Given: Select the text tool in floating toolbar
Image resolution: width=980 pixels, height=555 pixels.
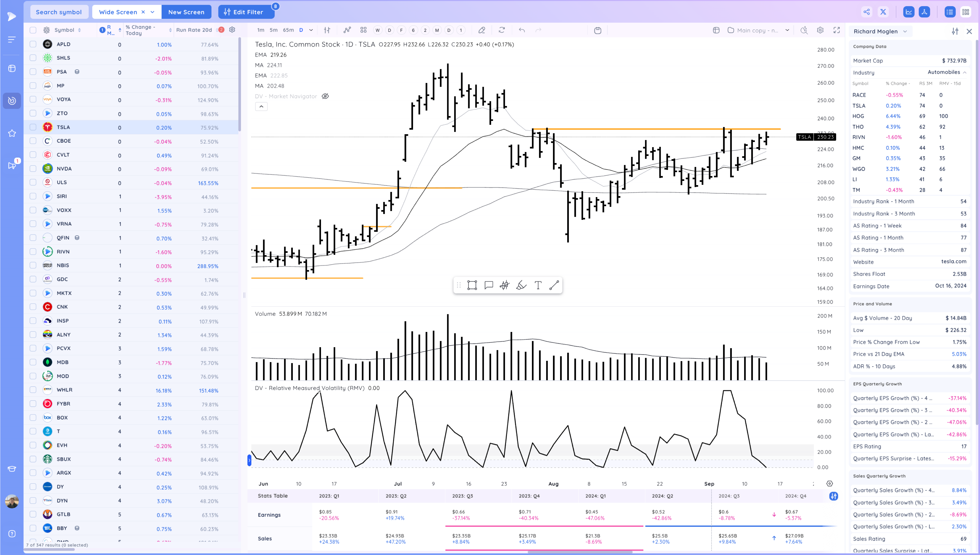Looking at the screenshot, I should pyautogui.click(x=538, y=285).
